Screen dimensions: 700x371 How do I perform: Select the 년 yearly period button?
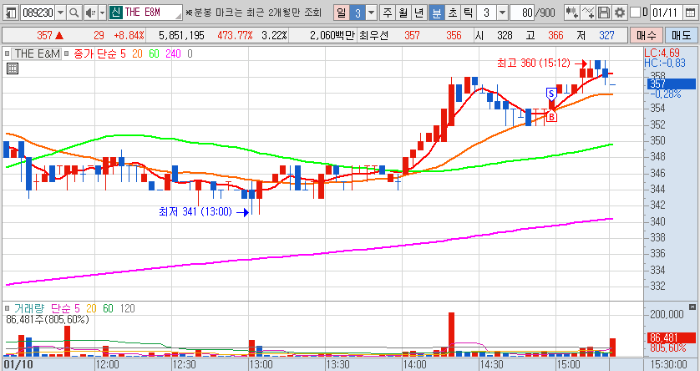click(x=418, y=13)
